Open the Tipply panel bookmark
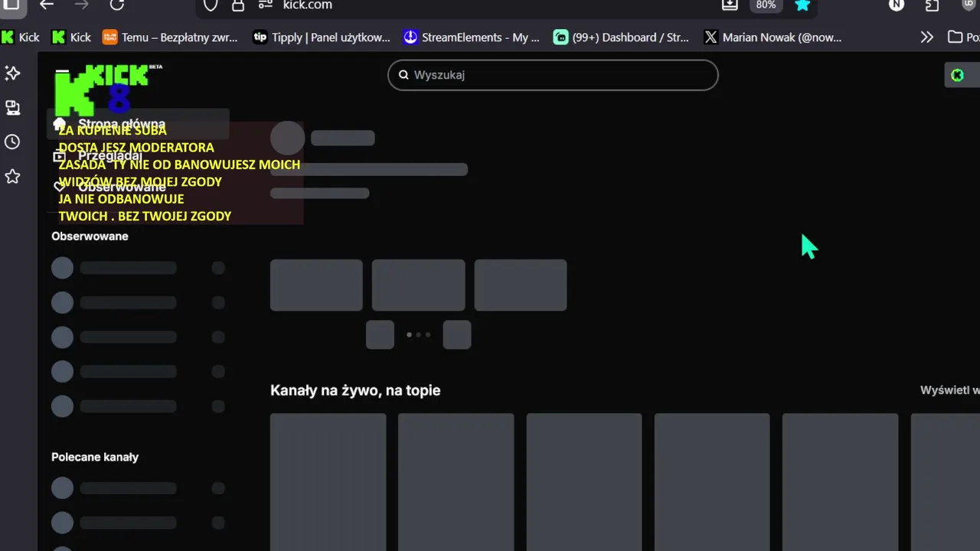980x551 pixels. [x=322, y=37]
